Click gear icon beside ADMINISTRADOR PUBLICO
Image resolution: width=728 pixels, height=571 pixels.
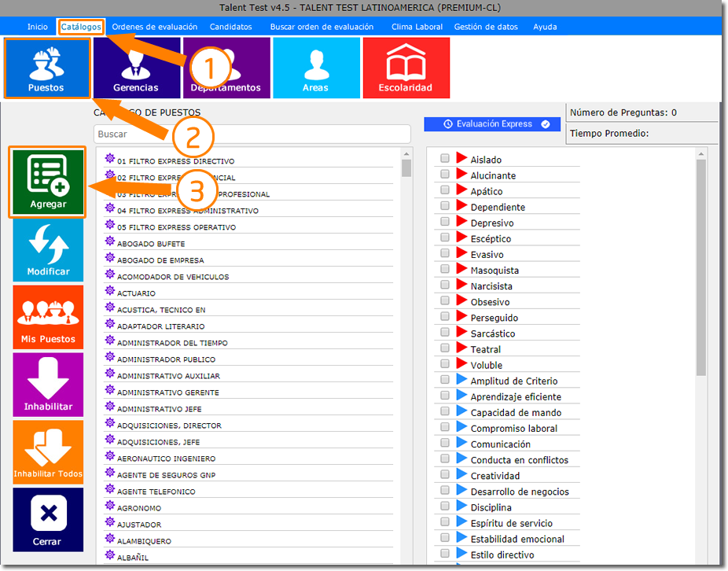[109, 357]
